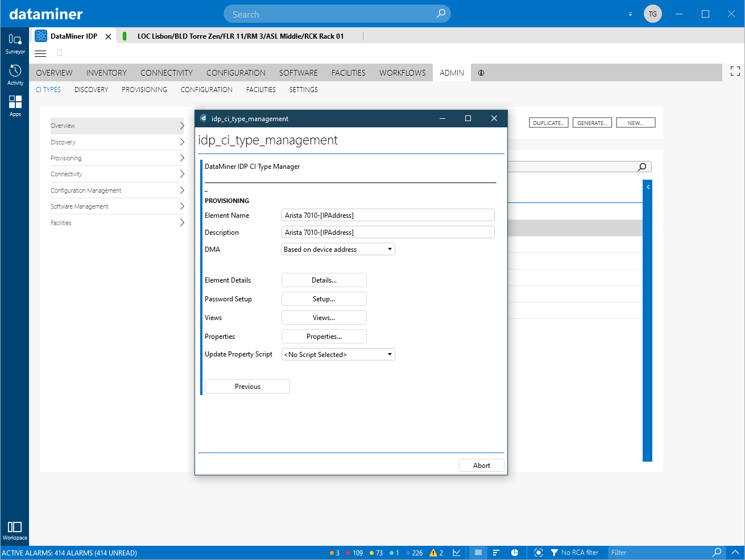
Task: Click the green rack status indicator
Action: coord(125,36)
